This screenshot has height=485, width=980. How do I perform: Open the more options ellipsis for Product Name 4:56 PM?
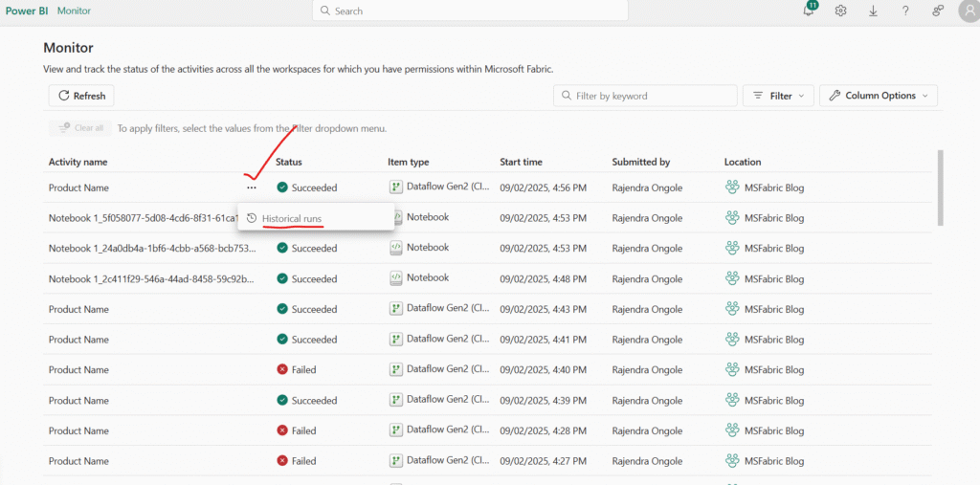252,187
